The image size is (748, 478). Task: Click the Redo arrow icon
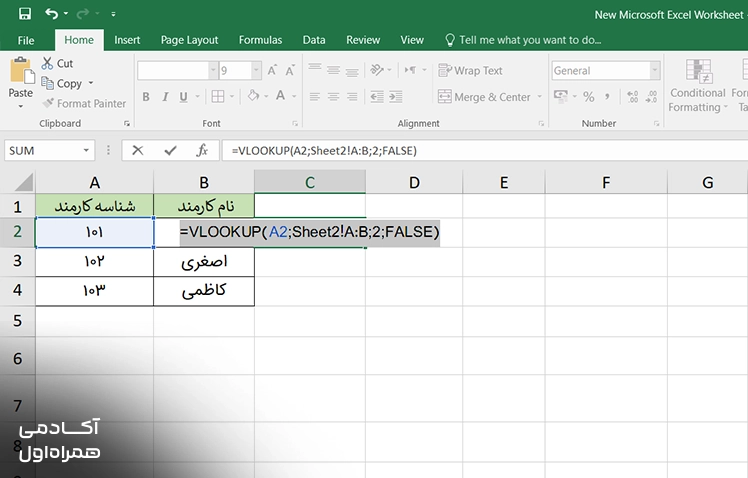tap(83, 13)
